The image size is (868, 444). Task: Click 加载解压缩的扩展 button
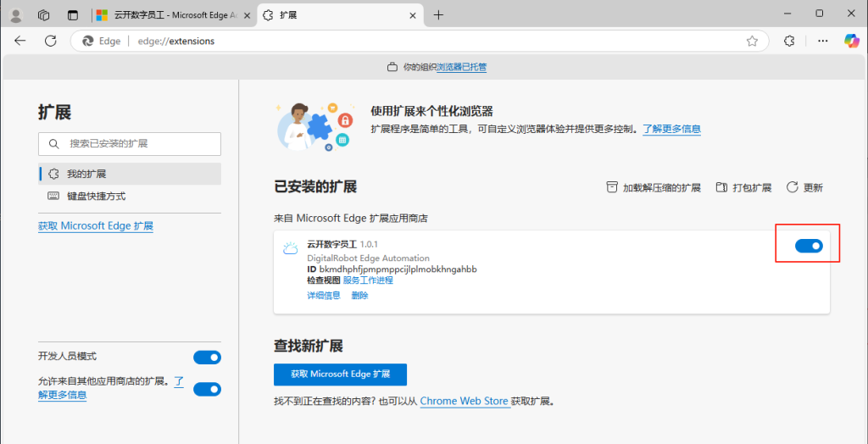(x=654, y=187)
